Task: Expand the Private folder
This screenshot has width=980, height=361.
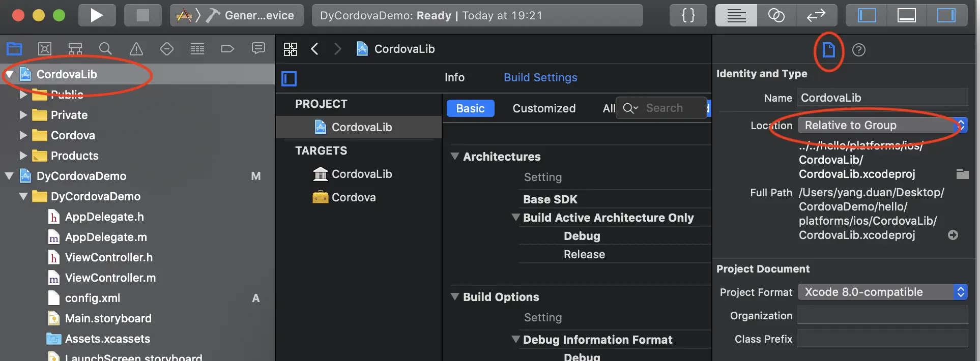Action: (x=23, y=115)
